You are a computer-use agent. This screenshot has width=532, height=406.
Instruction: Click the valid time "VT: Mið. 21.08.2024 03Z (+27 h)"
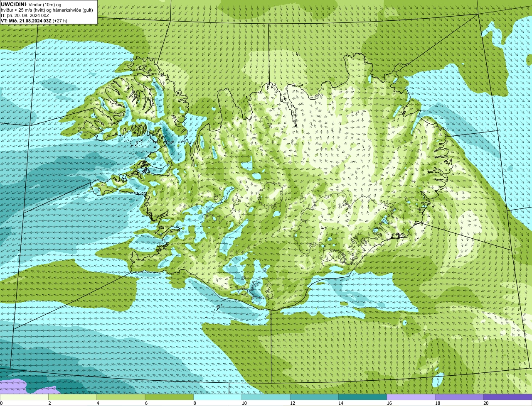34,20
